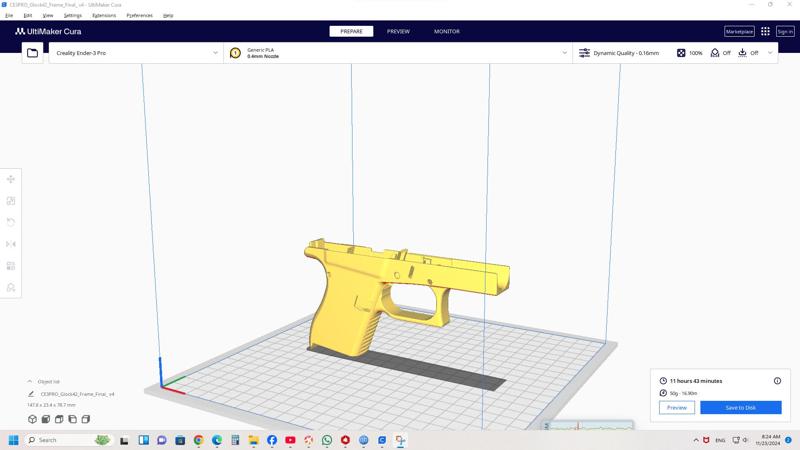800x450 pixels.
Task: Click the print settings sliders icon
Action: [x=584, y=53]
